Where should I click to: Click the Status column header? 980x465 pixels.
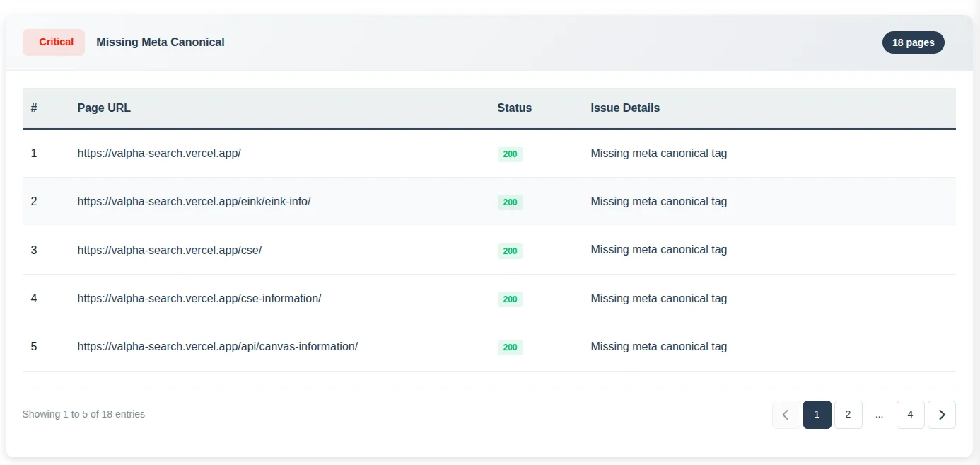tap(514, 108)
